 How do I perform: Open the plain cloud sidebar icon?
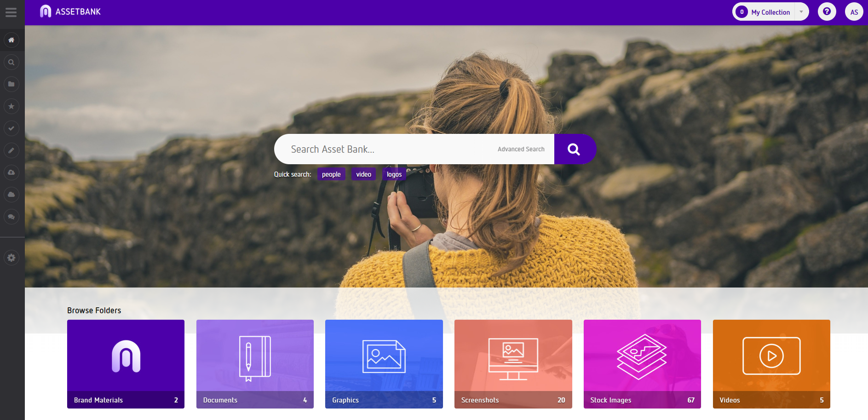tap(11, 195)
